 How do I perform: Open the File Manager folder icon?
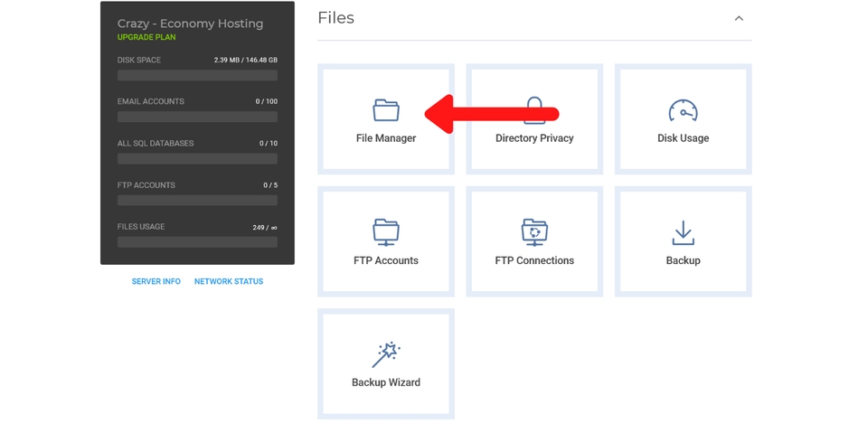[386, 110]
